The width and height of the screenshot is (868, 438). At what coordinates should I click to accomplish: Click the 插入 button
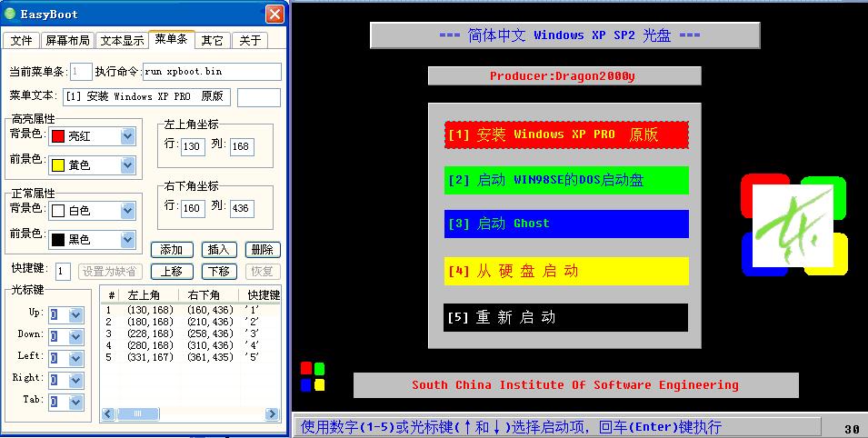[219, 250]
